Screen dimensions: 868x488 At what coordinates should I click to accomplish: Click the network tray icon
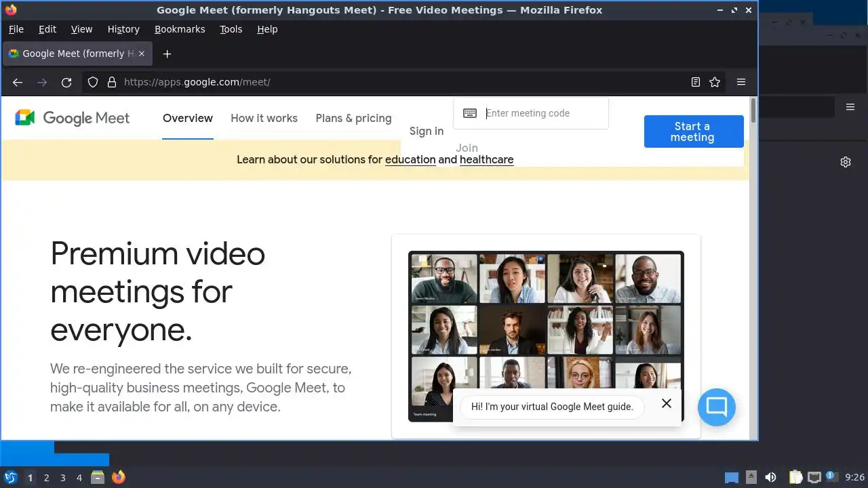(x=814, y=477)
